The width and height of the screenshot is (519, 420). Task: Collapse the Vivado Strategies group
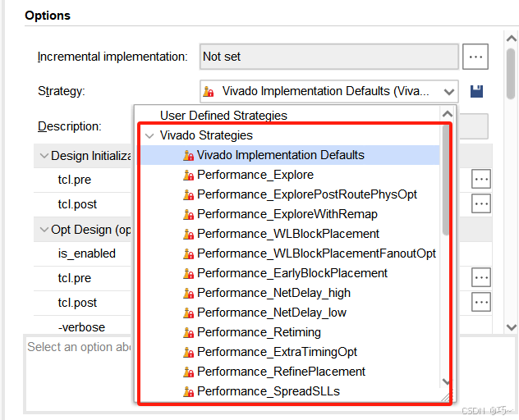149,135
